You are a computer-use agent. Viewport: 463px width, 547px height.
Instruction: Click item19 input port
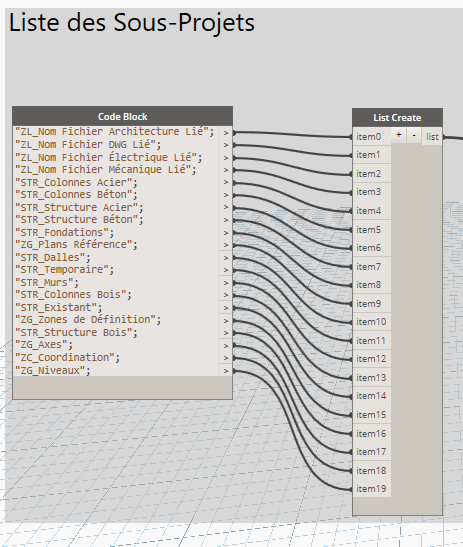372,488
